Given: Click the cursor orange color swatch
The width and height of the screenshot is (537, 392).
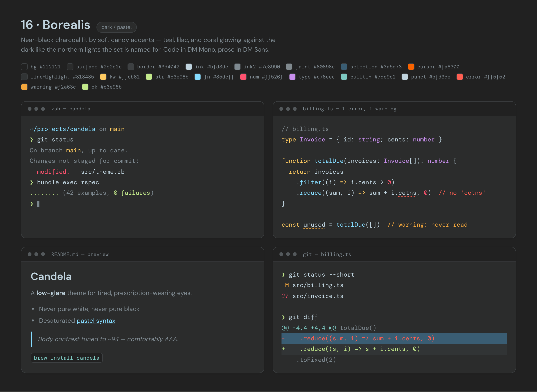Looking at the screenshot, I should coord(411,67).
